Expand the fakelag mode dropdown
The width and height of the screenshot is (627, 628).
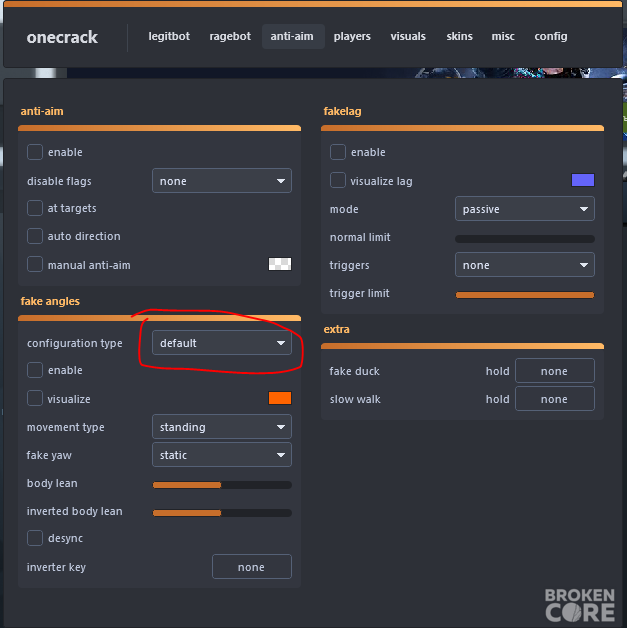point(525,209)
